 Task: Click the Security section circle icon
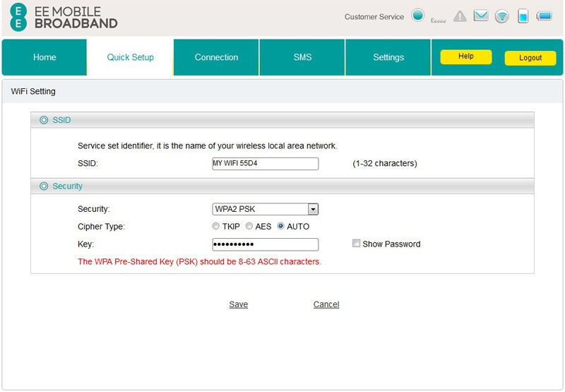pyautogui.click(x=44, y=186)
